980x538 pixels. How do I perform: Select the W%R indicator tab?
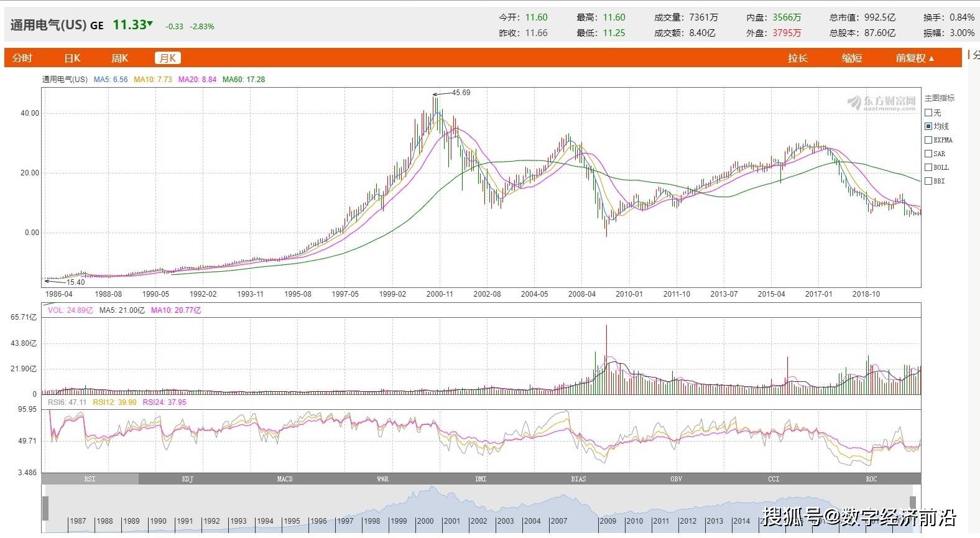(382, 479)
